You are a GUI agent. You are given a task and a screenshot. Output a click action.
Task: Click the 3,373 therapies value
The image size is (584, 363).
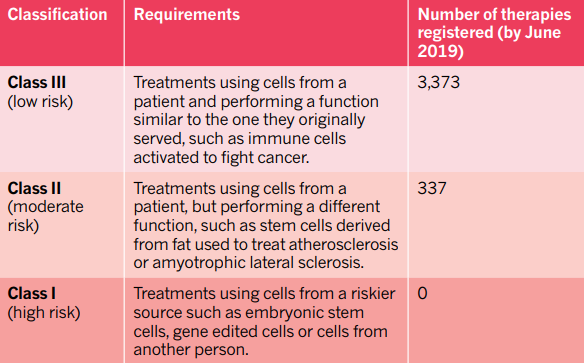click(438, 83)
